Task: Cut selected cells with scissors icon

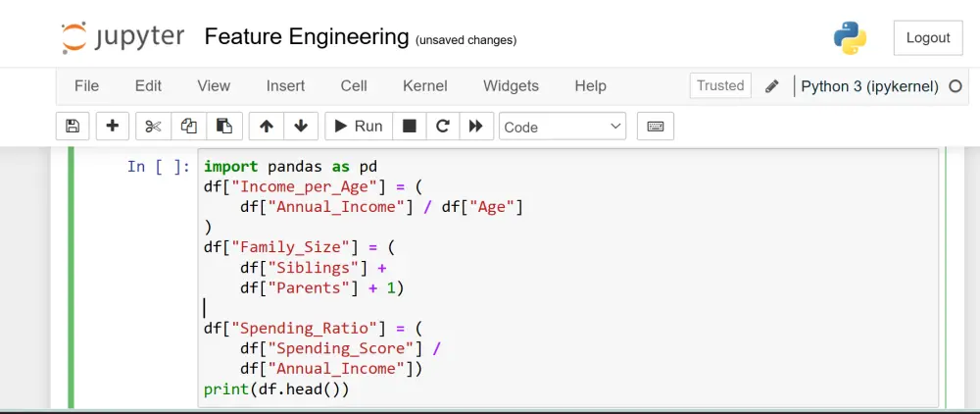Action: (153, 127)
